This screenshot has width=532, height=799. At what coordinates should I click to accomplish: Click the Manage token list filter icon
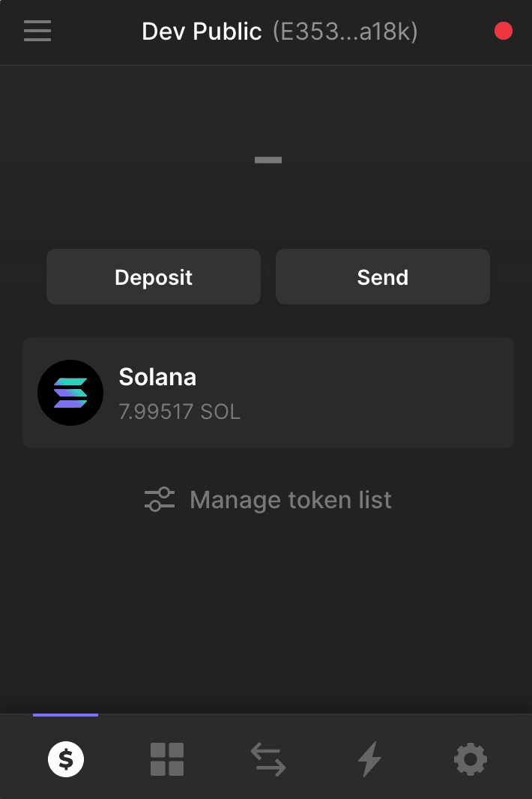point(159,499)
